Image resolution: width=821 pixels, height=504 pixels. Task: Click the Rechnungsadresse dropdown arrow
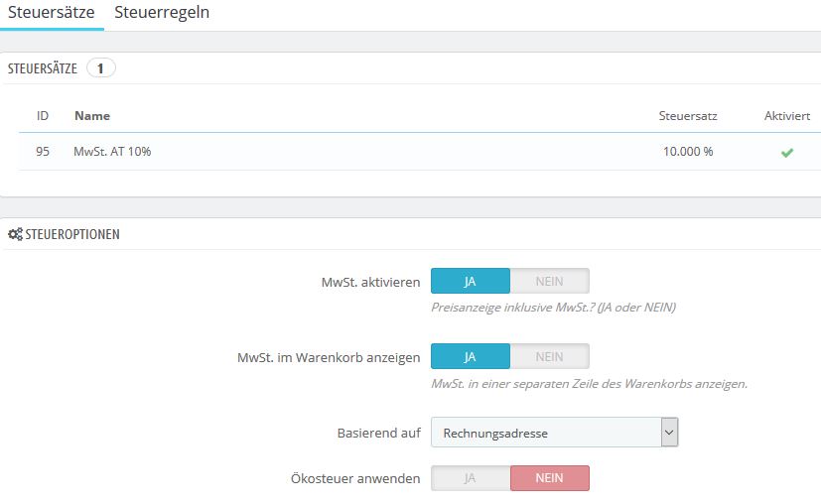[669, 433]
